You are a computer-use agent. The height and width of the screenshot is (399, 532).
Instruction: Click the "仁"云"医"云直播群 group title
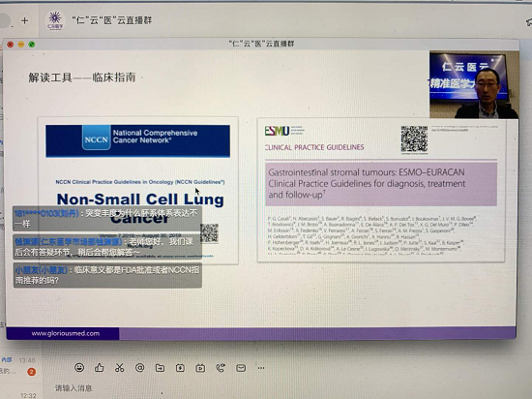[x=112, y=20]
